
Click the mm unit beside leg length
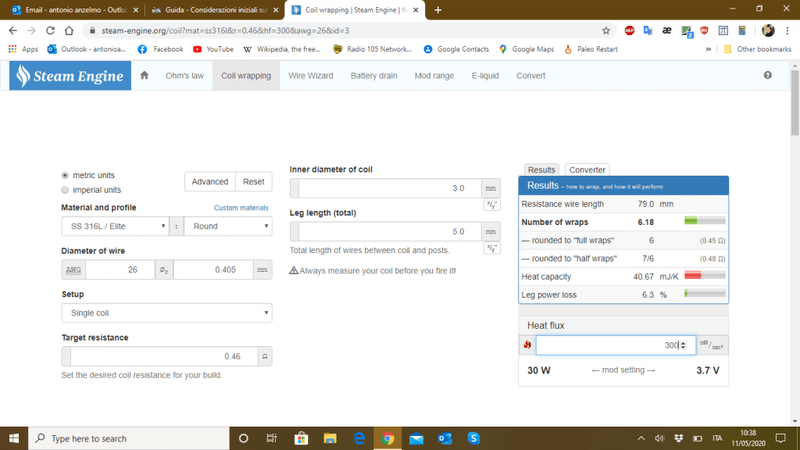490,232
